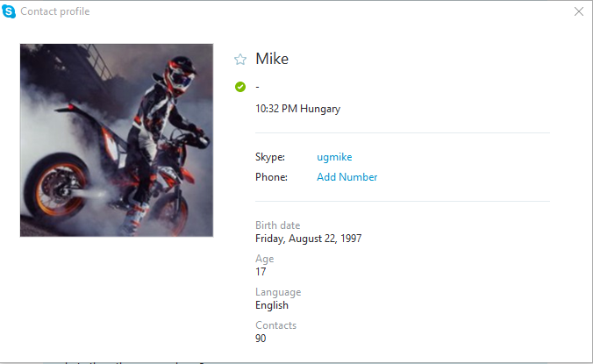Select the contact name Mike heading
This screenshot has height=364, width=593.
point(272,59)
